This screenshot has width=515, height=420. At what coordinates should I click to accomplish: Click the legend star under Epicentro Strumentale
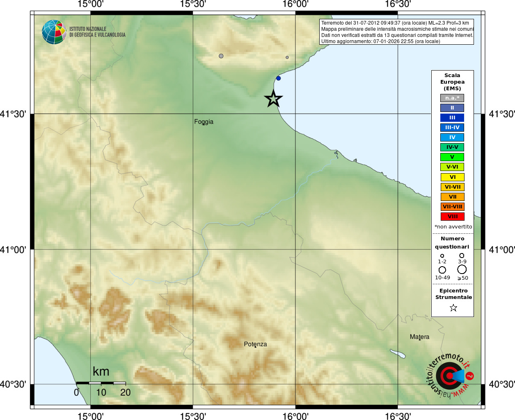click(453, 308)
